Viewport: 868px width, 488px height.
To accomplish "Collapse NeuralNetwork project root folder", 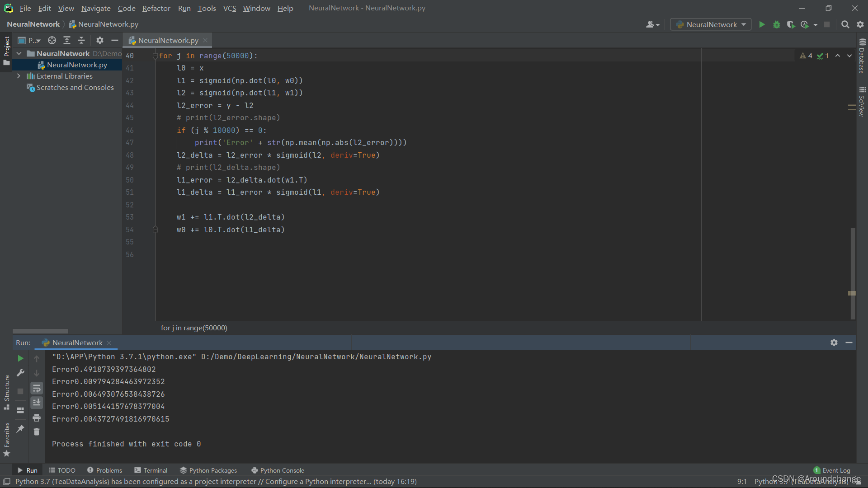I will point(19,53).
